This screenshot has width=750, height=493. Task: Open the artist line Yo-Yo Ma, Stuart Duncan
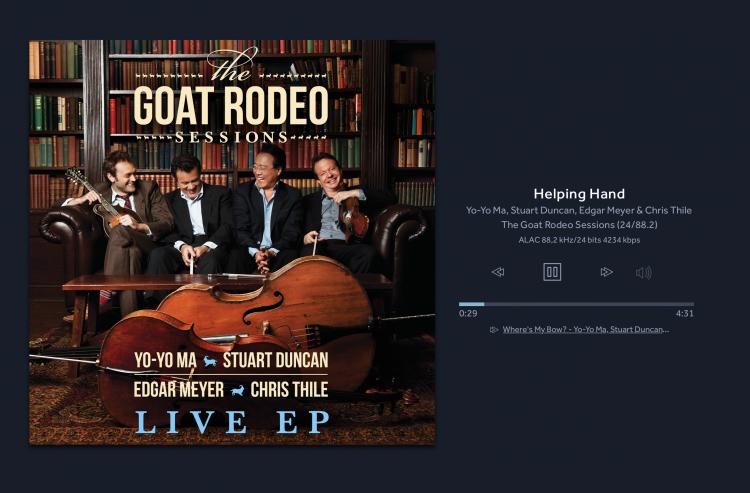[x=579, y=210]
